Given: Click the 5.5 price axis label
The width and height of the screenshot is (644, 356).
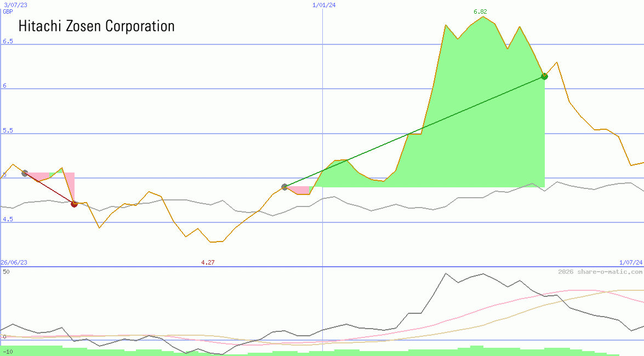Looking at the screenshot, I should point(8,130).
